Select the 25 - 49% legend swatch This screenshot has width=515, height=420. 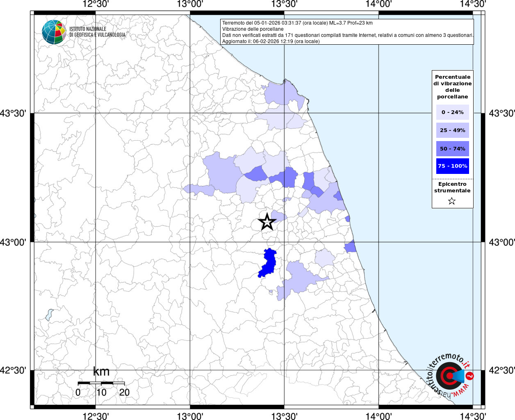point(452,130)
